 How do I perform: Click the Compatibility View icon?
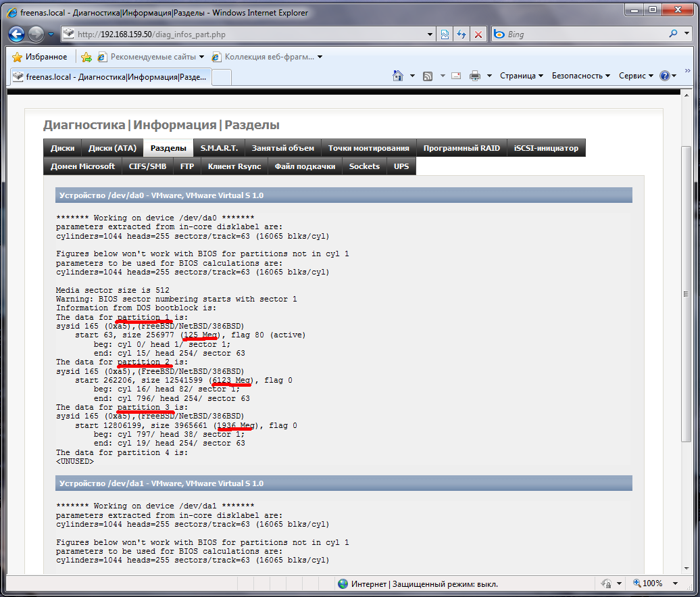coord(445,34)
